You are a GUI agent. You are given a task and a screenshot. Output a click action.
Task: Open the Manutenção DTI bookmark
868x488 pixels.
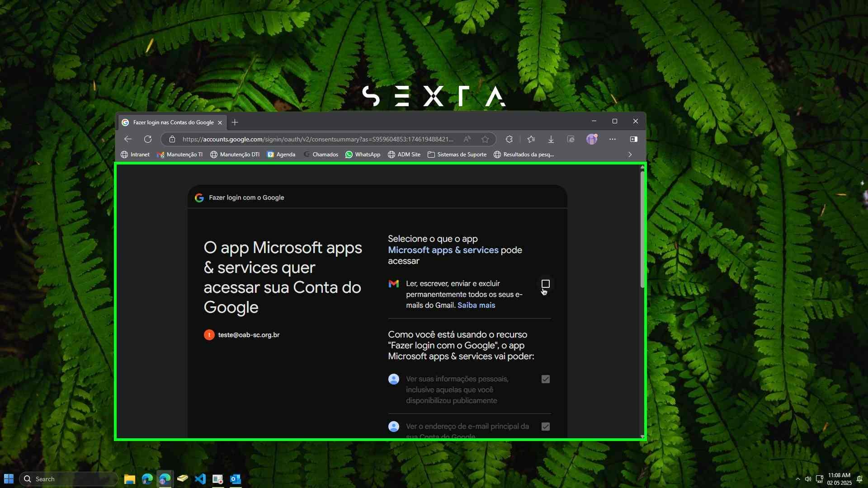pyautogui.click(x=235, y=155)
